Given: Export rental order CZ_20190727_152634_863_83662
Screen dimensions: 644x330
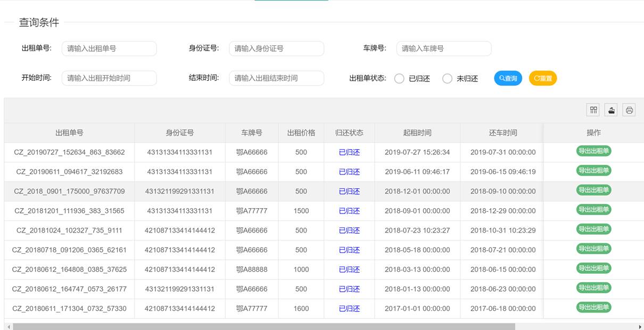Looking at the screenshot, I should (593, 151).
